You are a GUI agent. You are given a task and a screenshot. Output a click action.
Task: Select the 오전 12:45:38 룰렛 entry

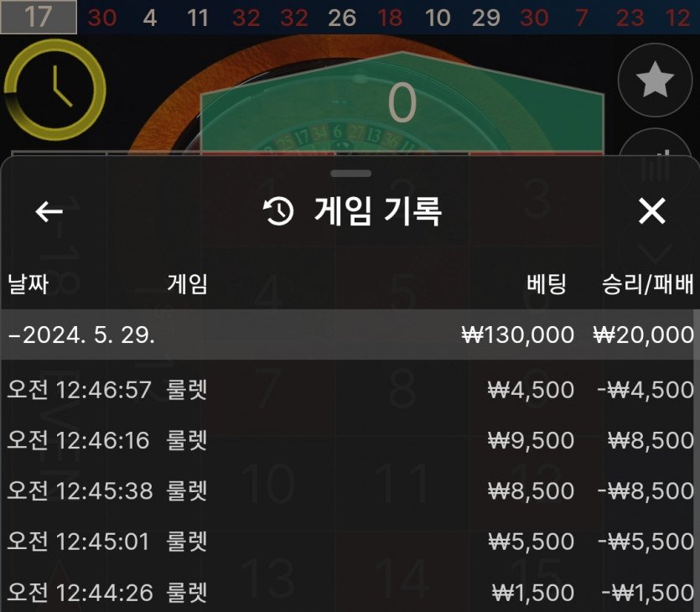[350, 491]
